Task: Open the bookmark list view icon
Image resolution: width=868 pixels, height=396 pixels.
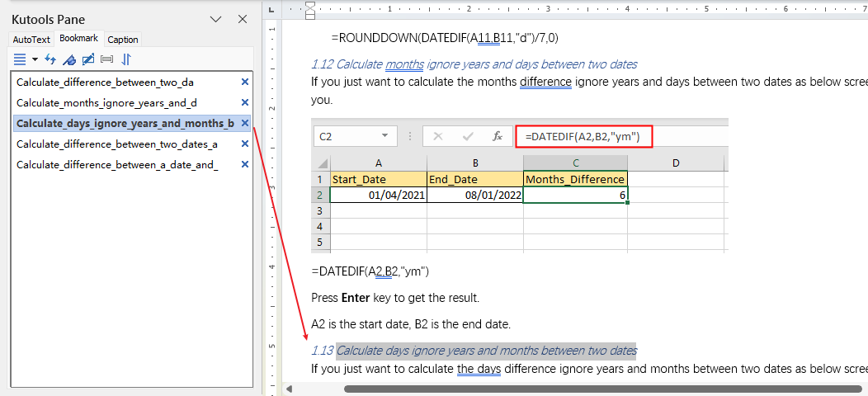Action: (x=19, y=59)
